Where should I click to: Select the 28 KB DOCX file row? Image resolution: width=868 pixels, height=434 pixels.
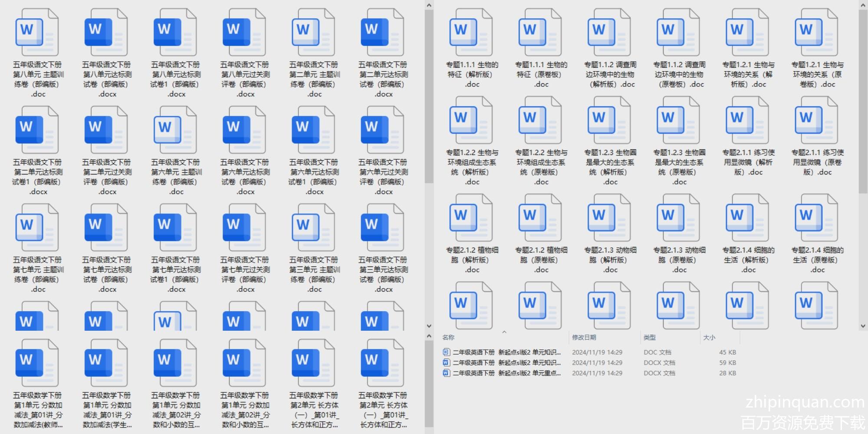pyautogui.click(x=507, y=373)
